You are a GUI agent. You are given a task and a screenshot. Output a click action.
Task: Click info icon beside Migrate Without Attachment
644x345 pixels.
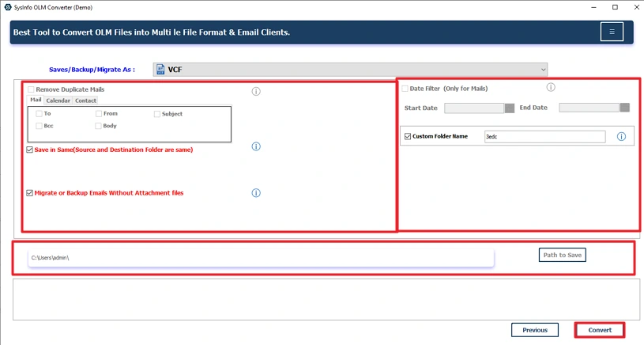(256, 193)
